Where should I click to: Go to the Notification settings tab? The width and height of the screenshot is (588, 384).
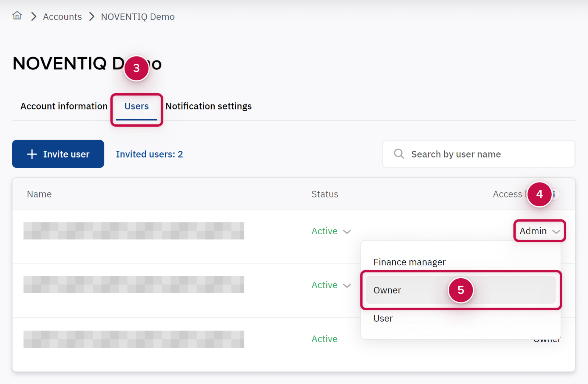point(208,106)
